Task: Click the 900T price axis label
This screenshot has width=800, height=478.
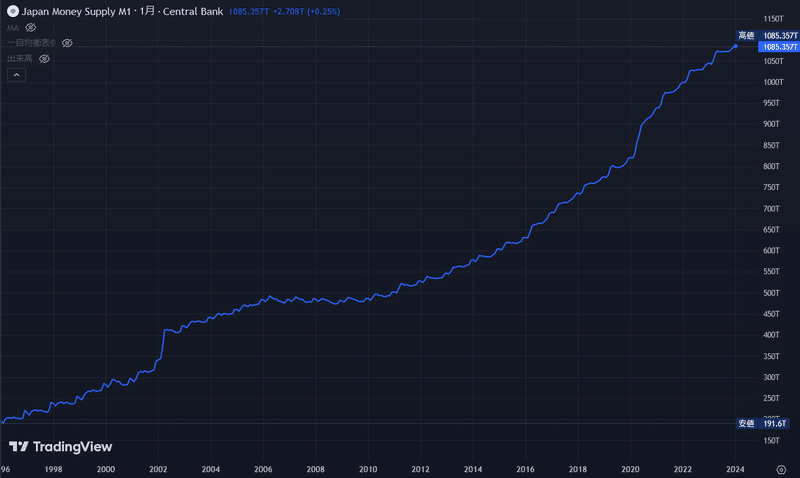Action: coord(771,124)
